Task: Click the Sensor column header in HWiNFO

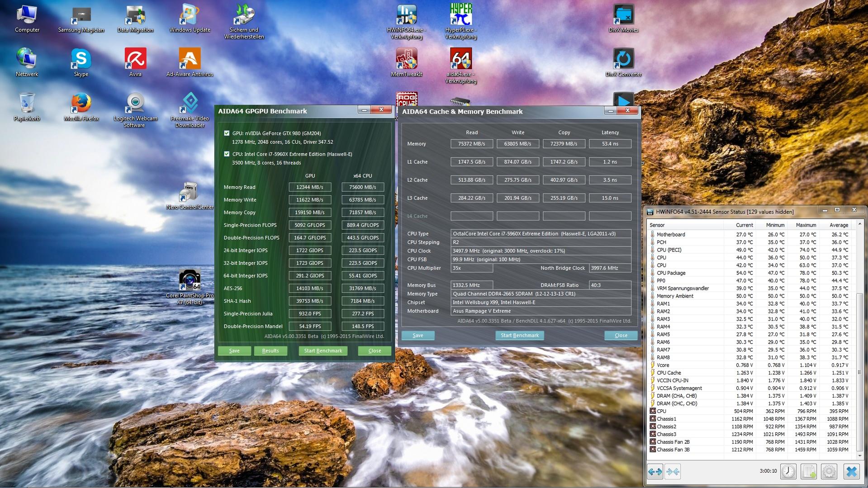Action: [685, 225]
